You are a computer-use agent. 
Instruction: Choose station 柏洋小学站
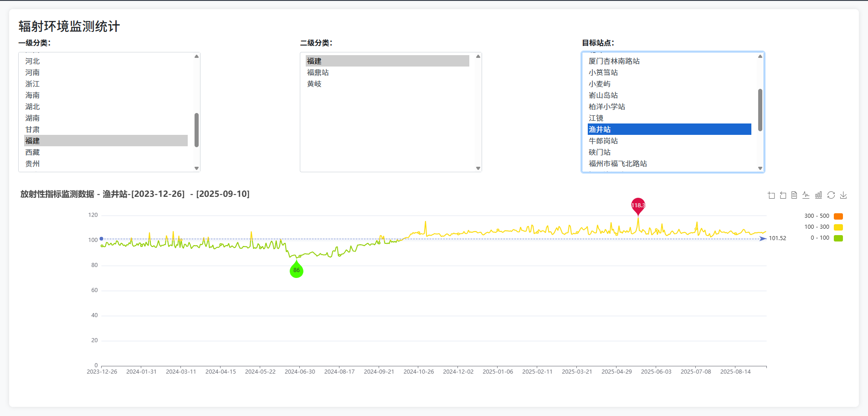[669, 107]
